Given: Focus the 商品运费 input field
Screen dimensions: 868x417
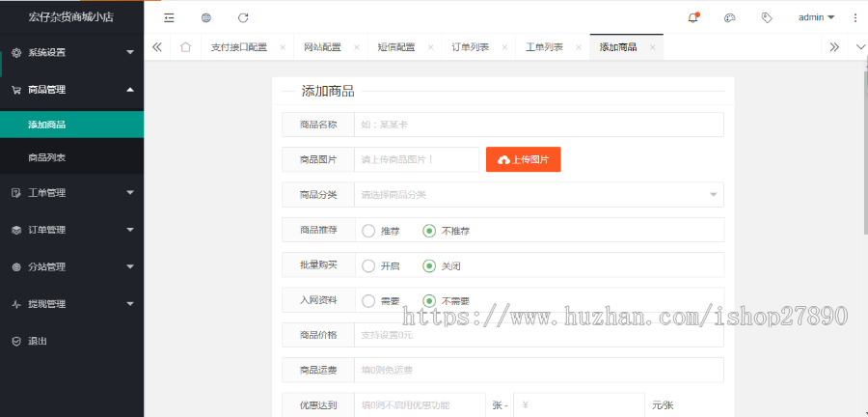Looking at the screenshot, I should click(538, 370).
